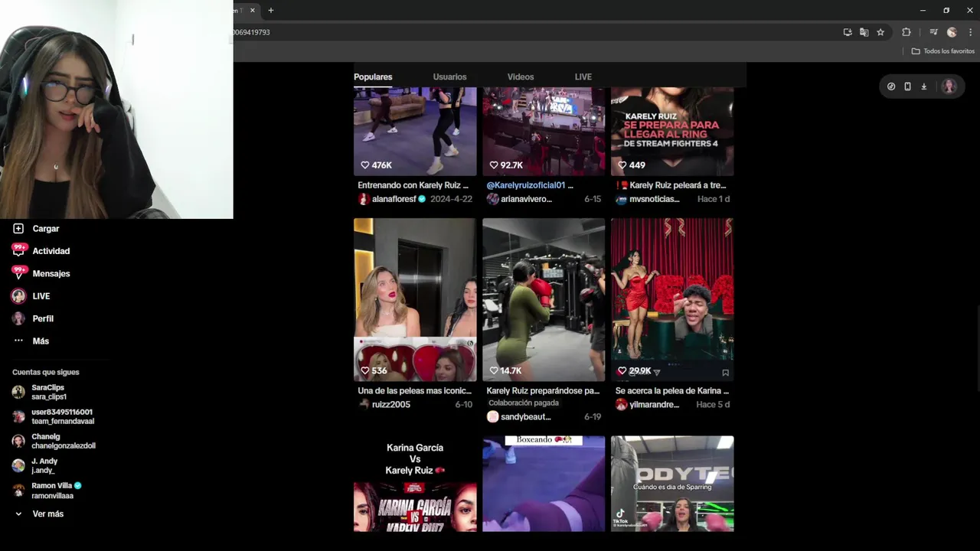
Task: Switch to the LIVE results tab
Action: (x=583, y=77)
